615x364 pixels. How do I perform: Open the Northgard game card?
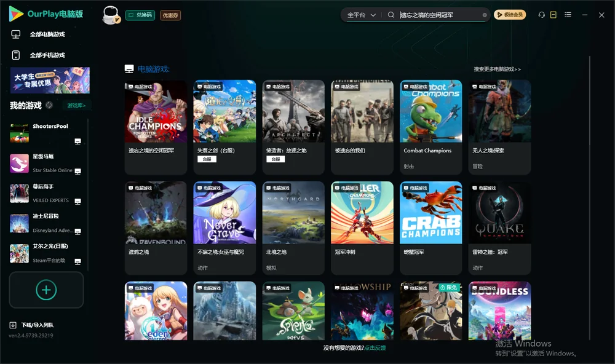click(x=293, y=228)
